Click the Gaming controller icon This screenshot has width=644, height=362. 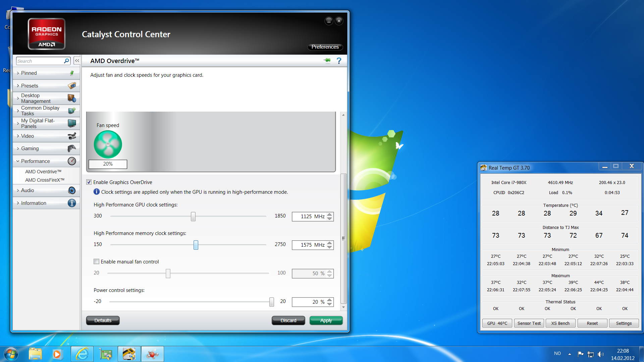pos(72,148)
